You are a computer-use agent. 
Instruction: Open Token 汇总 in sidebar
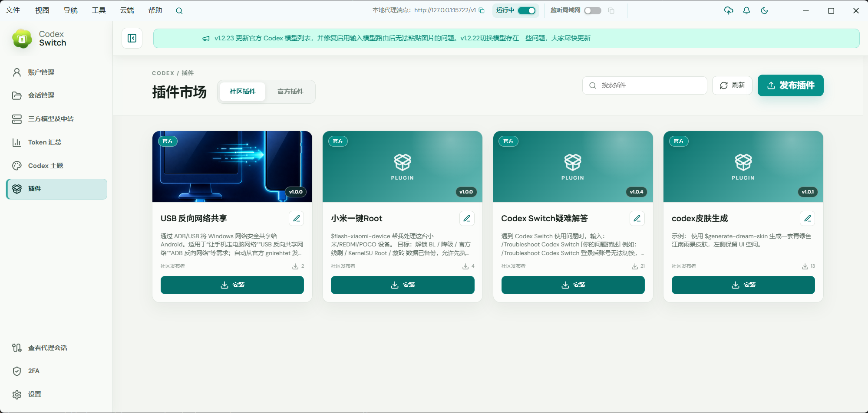pyautogui.click(x=56, y=142)
